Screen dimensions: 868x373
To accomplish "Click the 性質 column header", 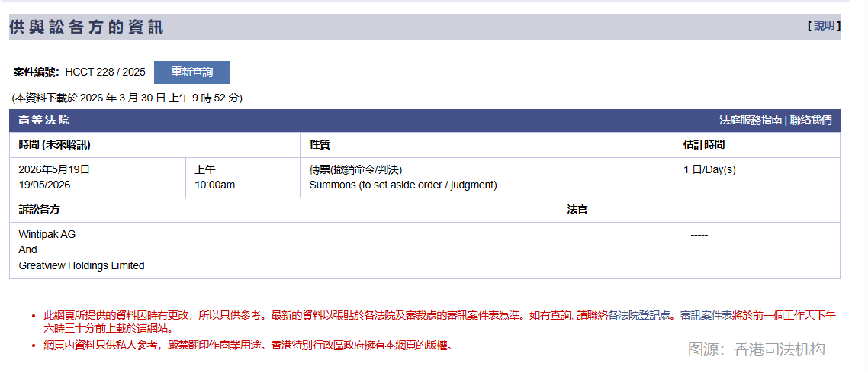I will tap(320, 145).
